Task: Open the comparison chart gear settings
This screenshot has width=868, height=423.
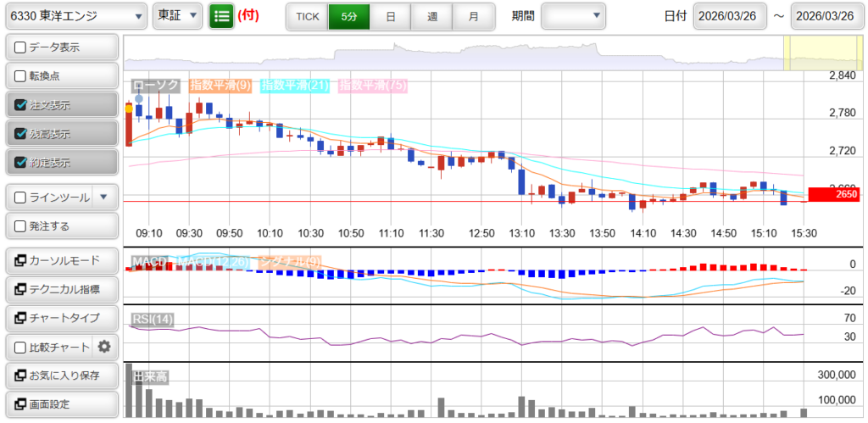Action: click(x=104, y=346)
